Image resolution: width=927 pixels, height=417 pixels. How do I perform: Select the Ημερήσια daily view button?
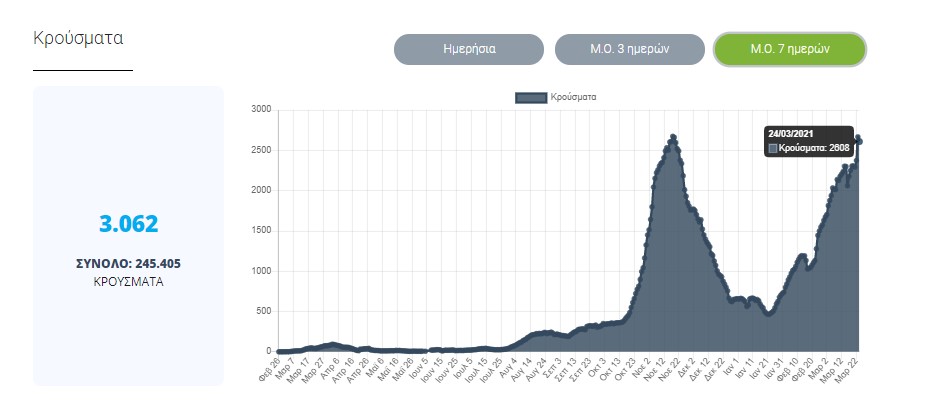pyautogui.click(x=469, y=49)
